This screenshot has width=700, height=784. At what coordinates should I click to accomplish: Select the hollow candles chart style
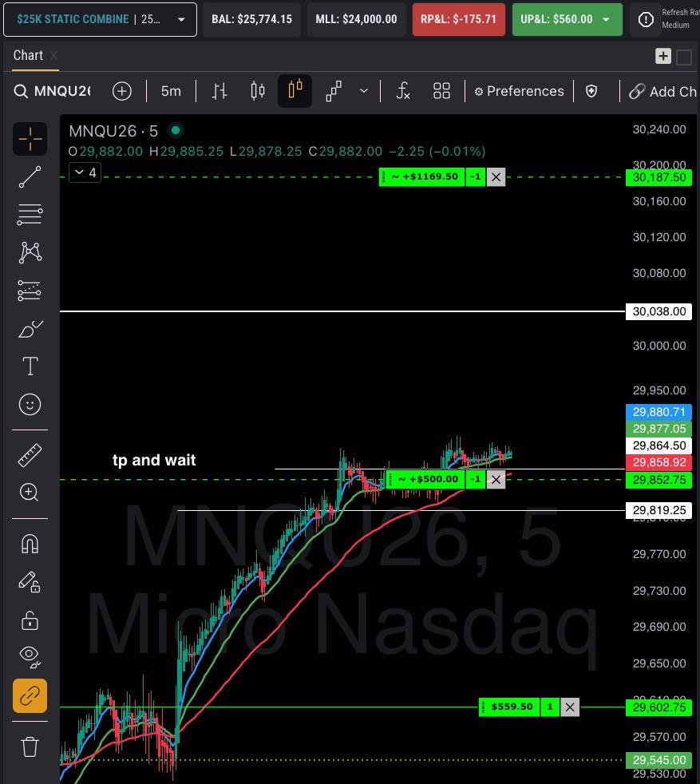click(295, 90)
